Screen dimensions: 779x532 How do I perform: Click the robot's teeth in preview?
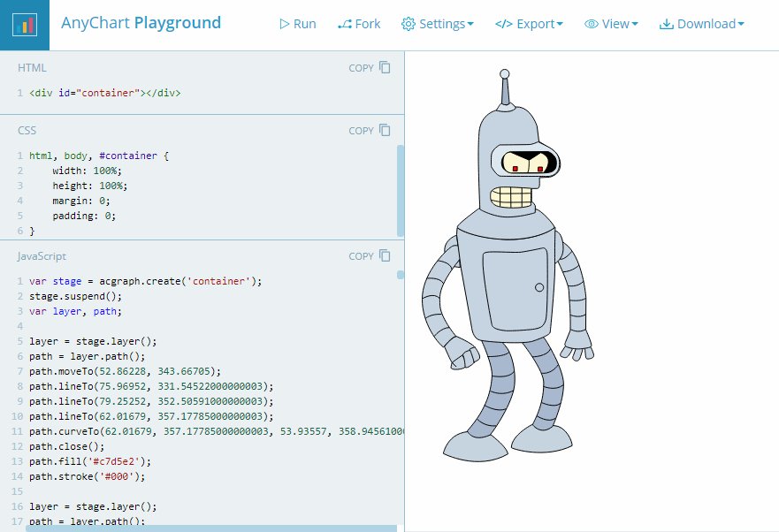511,197
